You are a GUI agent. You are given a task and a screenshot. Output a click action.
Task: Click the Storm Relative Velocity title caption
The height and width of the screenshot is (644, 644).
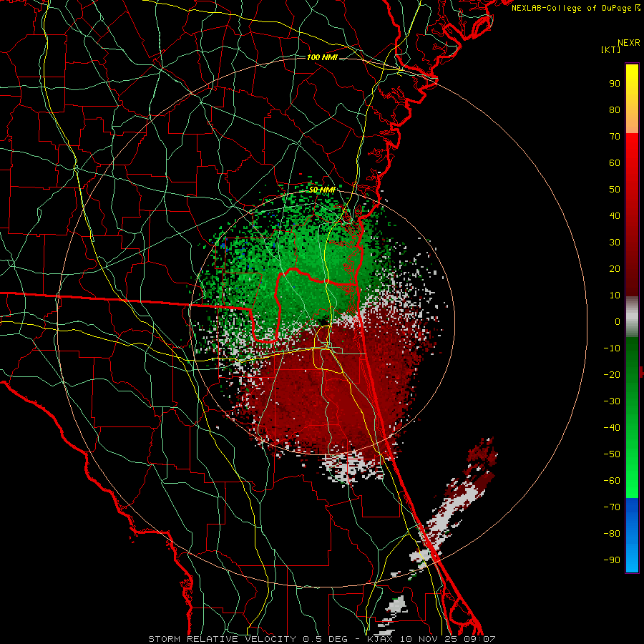point(322,639)
